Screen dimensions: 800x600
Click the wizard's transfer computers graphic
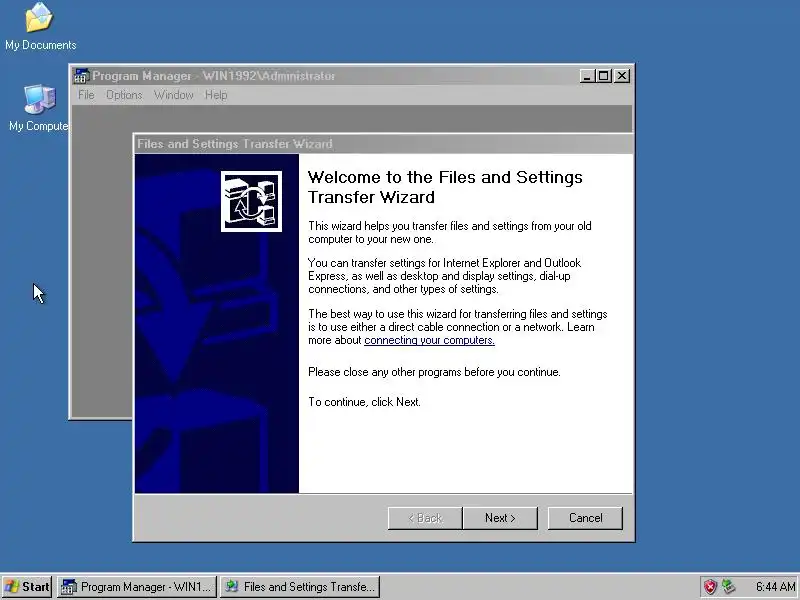251,201
